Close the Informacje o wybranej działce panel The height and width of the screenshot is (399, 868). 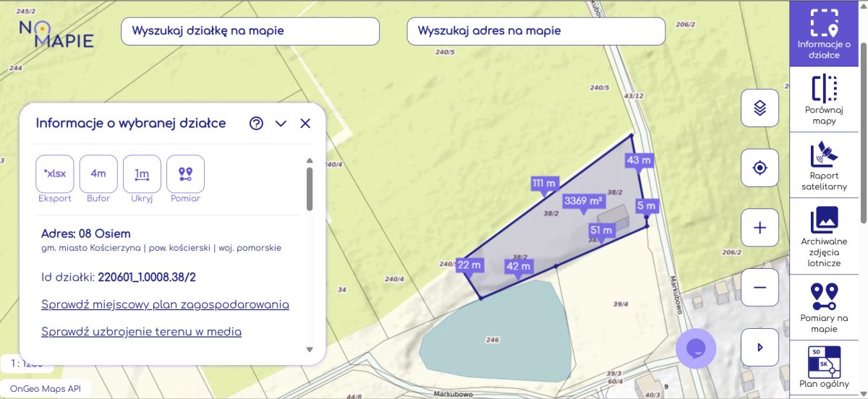[305, 124]
